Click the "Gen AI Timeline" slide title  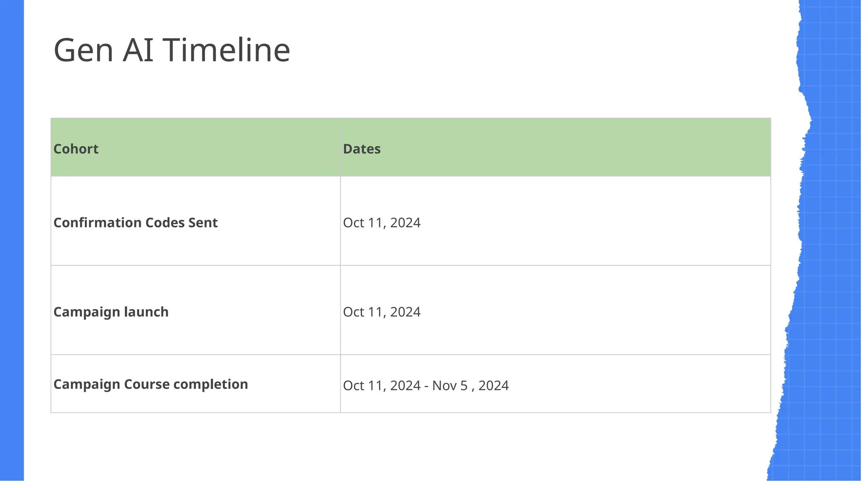tap(172, 50)
